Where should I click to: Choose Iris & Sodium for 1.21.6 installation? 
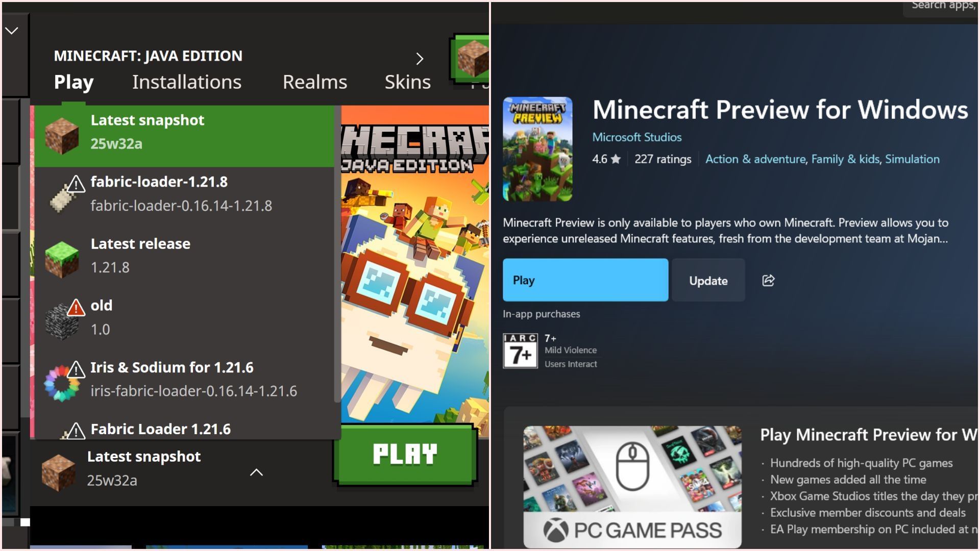click(x=184, y=379)
